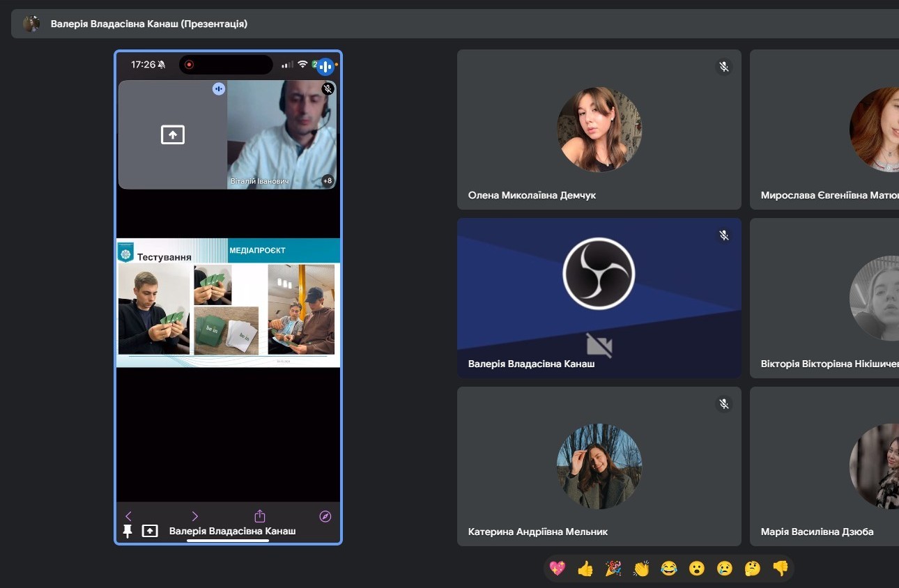Click the Тестування slide in shared screen
Viewport: 899px width, 588px height.
[228, 302]
